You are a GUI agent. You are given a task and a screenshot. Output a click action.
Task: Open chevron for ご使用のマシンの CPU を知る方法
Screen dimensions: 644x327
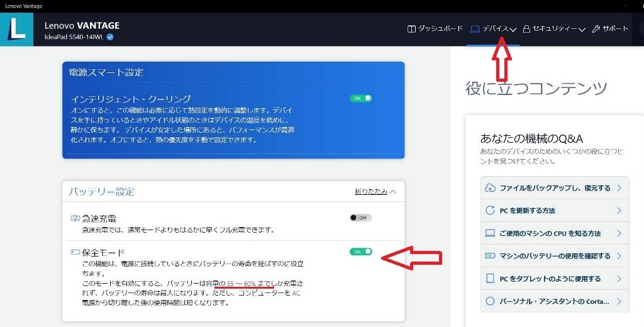(619, 233)
